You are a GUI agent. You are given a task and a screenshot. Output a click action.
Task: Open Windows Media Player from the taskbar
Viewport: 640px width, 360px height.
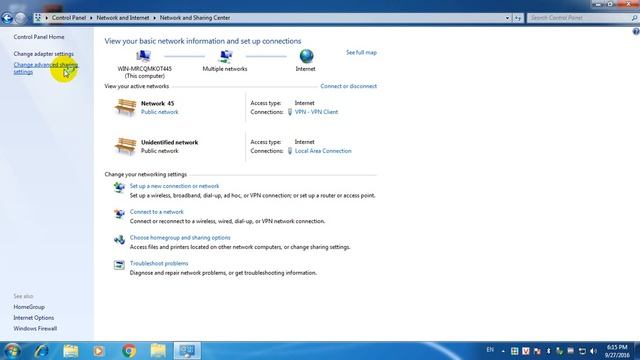[x=99, y=351]
